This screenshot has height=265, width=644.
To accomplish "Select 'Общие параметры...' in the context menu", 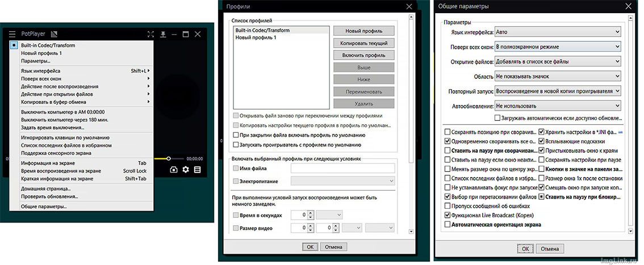I will tap(44, 207).
